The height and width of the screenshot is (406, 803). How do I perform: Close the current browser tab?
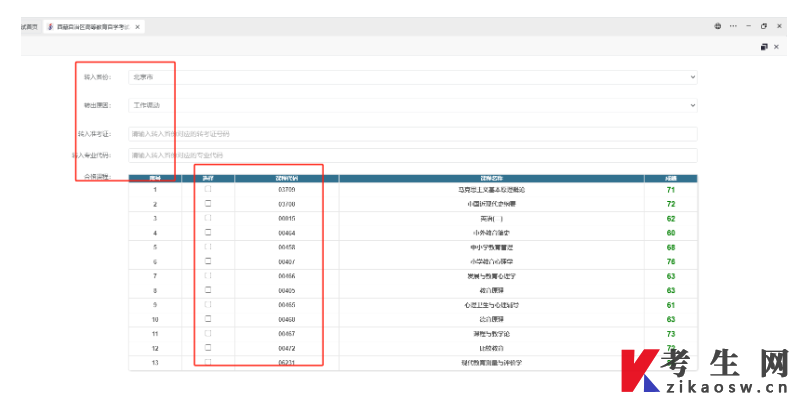(138, 26)
